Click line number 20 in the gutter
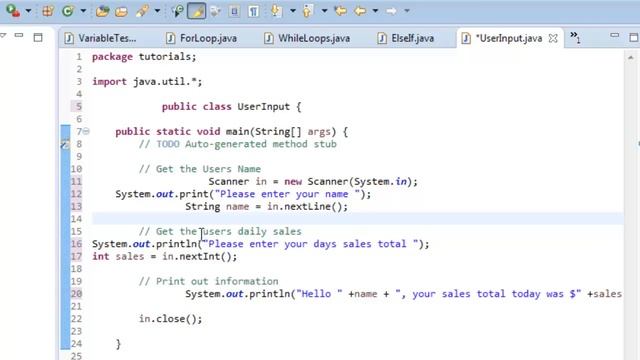The height and width of the screenshot is (360, 640). 76,294
